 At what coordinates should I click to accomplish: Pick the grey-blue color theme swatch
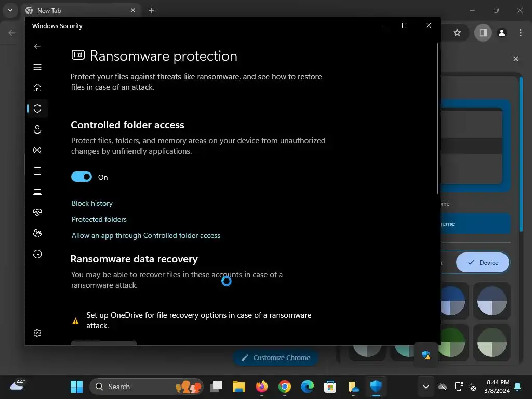491,301
